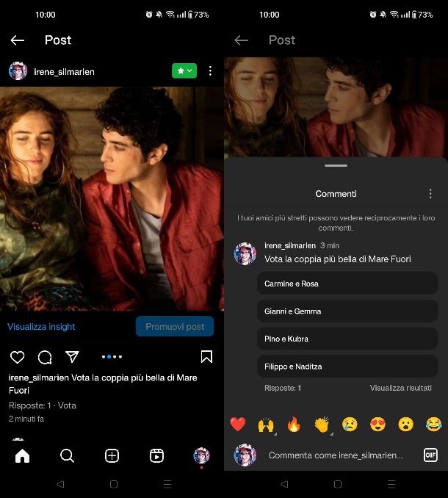Like the post with the heart icon
This screenshot has width=448, height=498.
pyautogui.click(x=17, y=357)
